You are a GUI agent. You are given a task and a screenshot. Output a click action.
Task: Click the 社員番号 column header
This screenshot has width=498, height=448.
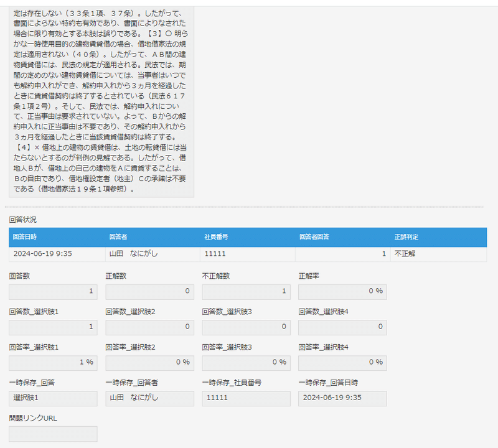click(x=248, y=237)
